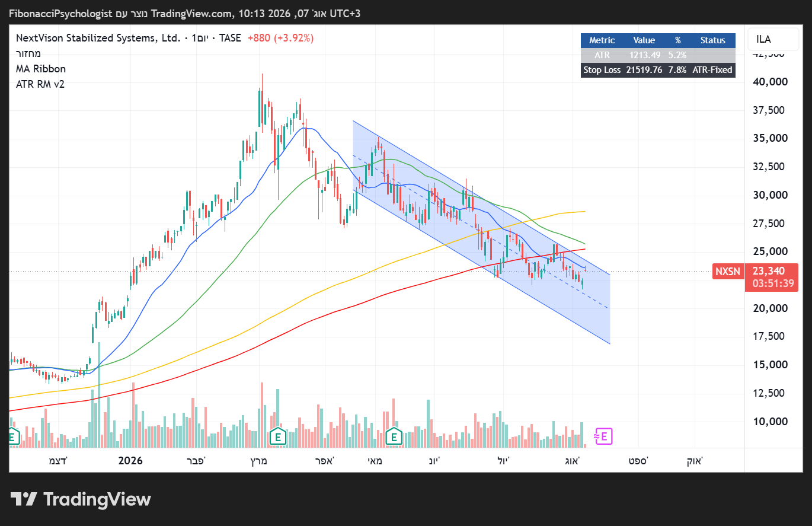
Task: Open the green earnings marker above מרץ
Action: click(x=277, y=437)
